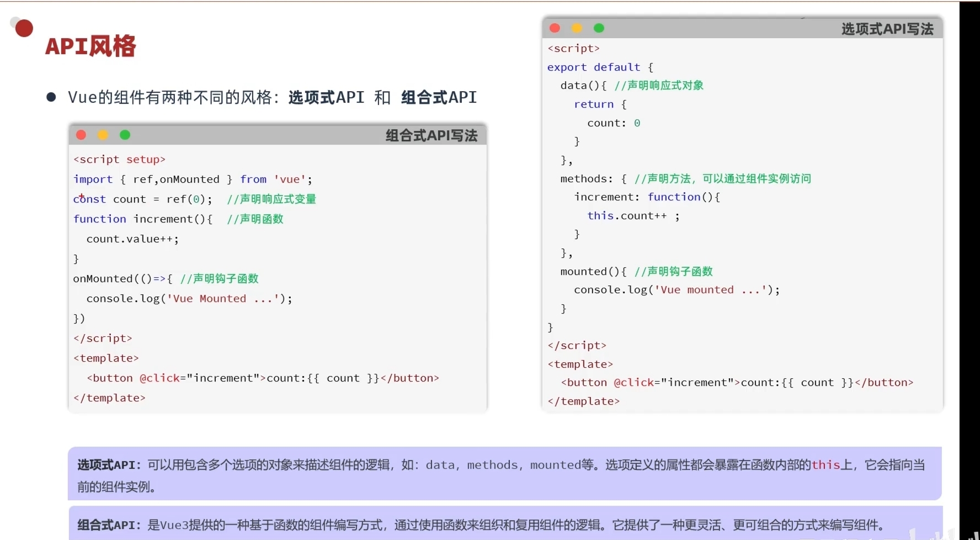The width and height of the screenshot is (980, 540).
Task: Click the return { line
Action: click(600, 104)
